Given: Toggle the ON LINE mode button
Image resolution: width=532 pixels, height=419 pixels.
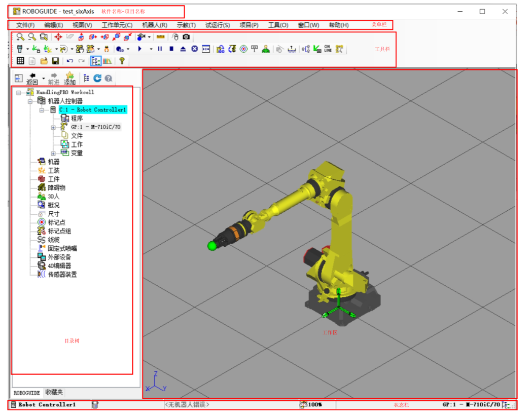Looking at the screenshot, I should click(328, 49).
